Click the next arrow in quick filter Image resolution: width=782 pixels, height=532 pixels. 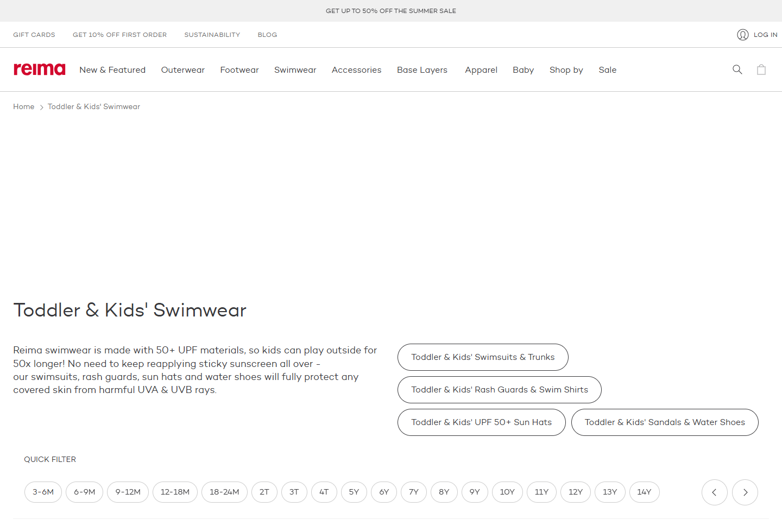point(745,492)
